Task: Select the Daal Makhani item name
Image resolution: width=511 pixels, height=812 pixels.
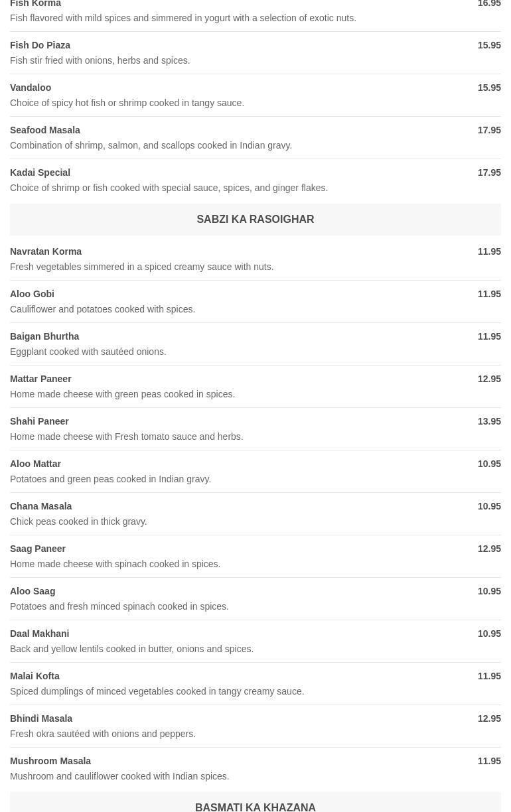Action: coord(39,634)
